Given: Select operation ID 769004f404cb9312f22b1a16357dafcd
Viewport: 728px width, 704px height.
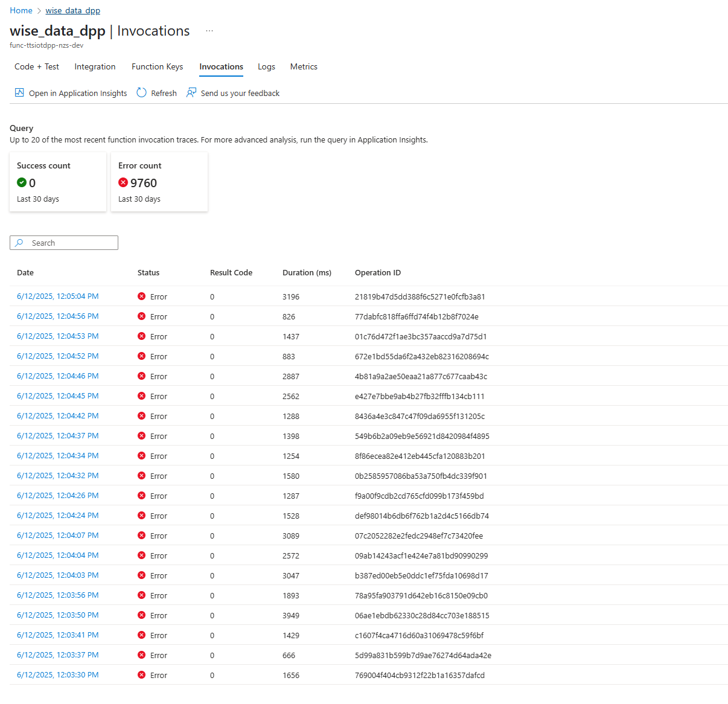Looking at the screenshot, I should 420,676.
